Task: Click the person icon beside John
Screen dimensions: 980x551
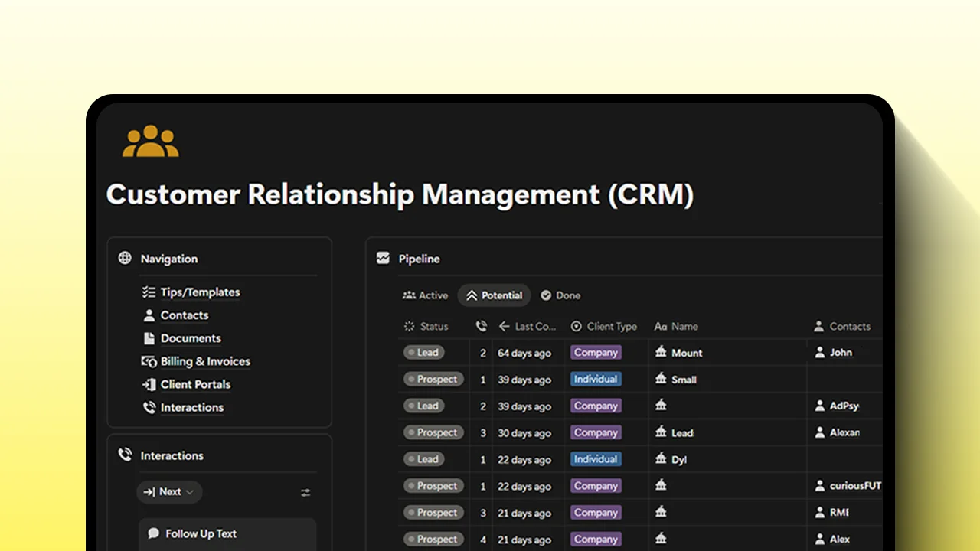Action: coord(820,352)
